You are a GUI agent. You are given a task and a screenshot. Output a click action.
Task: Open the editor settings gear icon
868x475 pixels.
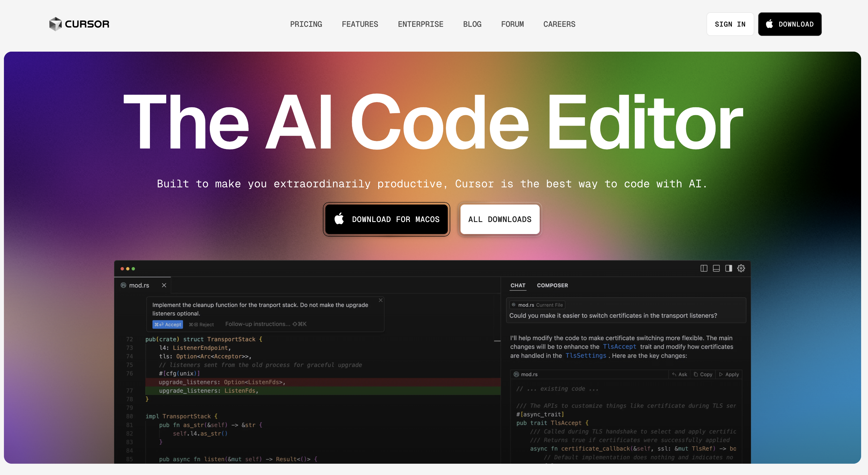pos(741,268)
